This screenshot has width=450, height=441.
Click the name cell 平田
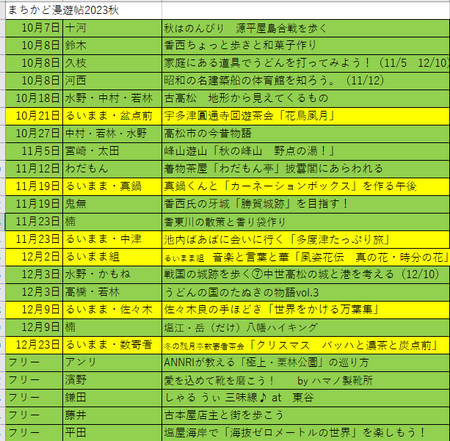112,433
